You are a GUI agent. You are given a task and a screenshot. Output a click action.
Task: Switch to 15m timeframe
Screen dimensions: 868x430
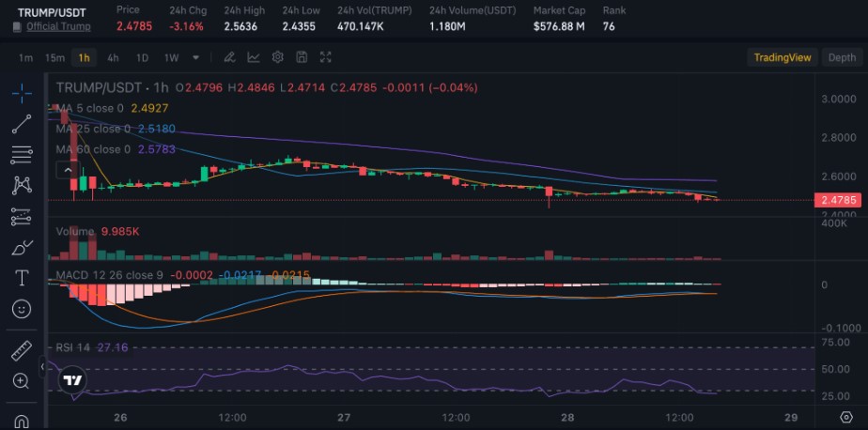(x=54, y=57)
